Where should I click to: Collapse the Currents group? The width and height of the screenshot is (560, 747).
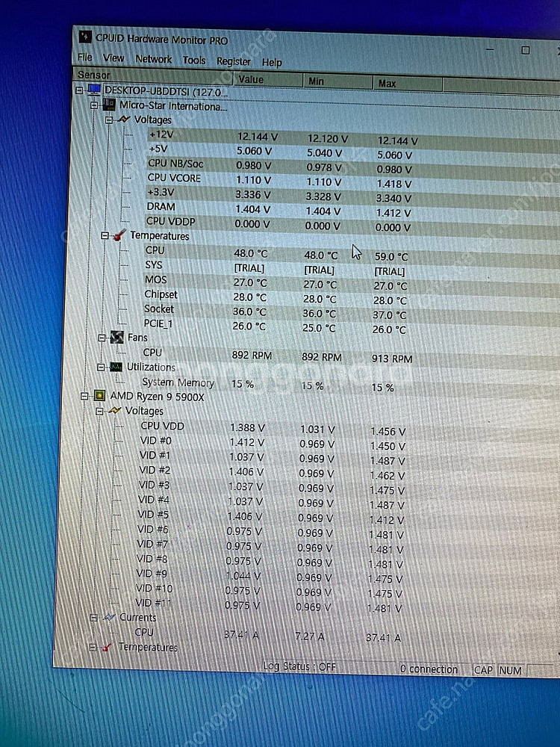(94, 618)
